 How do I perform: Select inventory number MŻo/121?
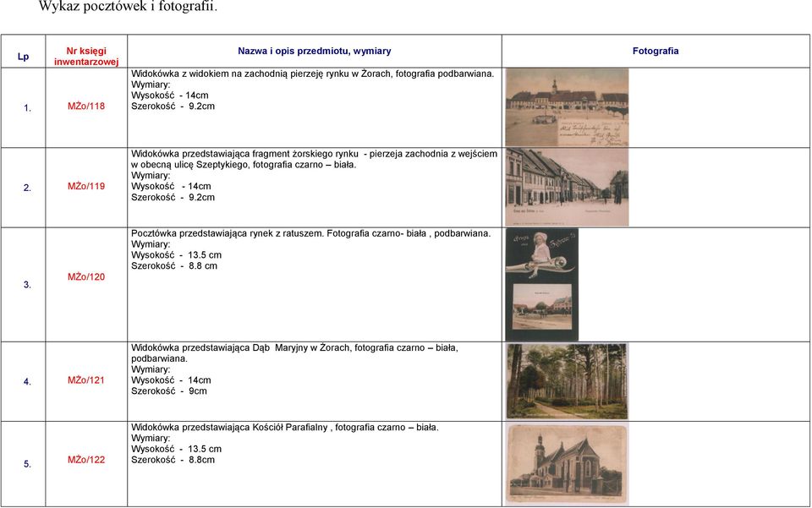(x=86, y=380)
